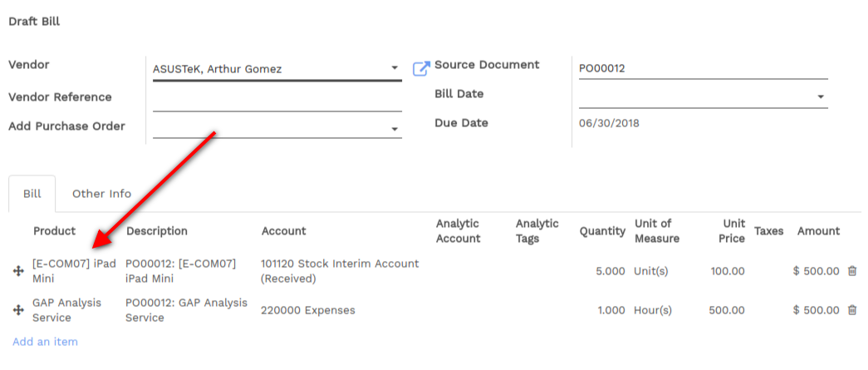The image size is (868, 370).
Task: Expand the Vendor dropdown arrow
Action: click(395, 68)
